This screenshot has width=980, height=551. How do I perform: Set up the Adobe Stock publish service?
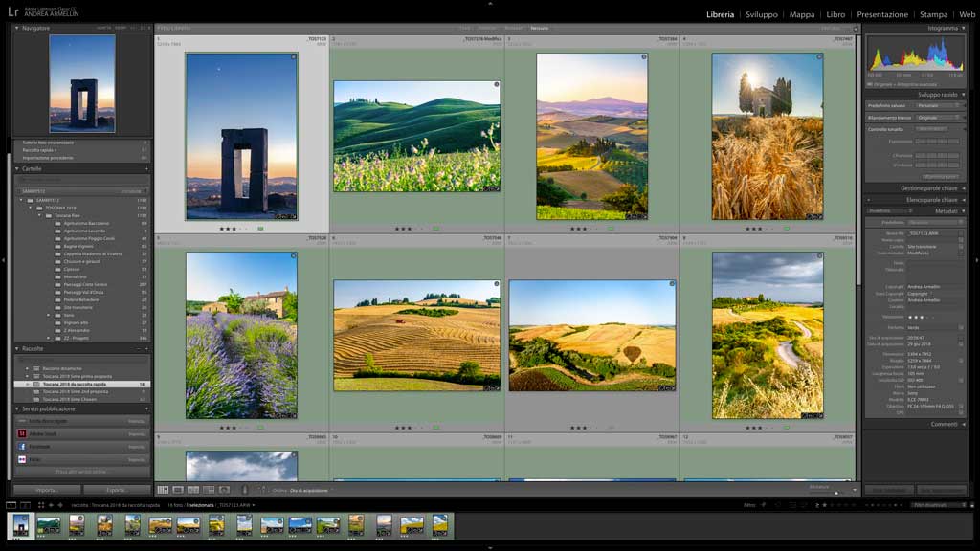coord(136,433)
